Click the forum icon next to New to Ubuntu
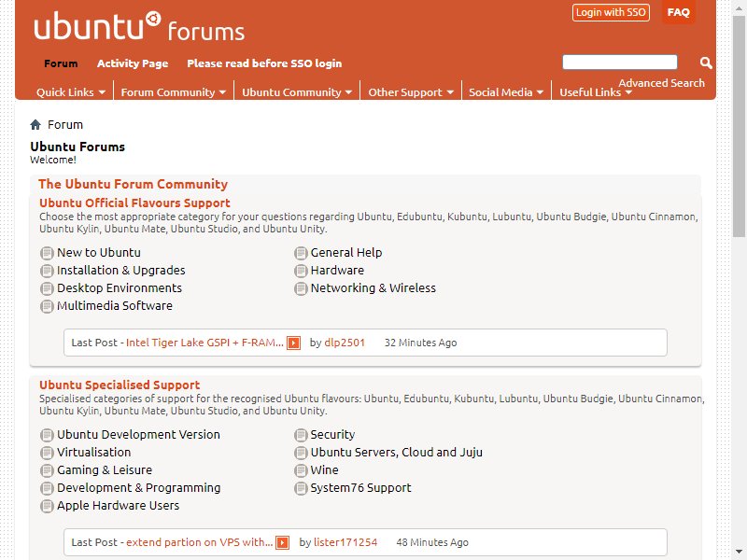Viewport: 747px width, 560px height. [x=47, y=253]
